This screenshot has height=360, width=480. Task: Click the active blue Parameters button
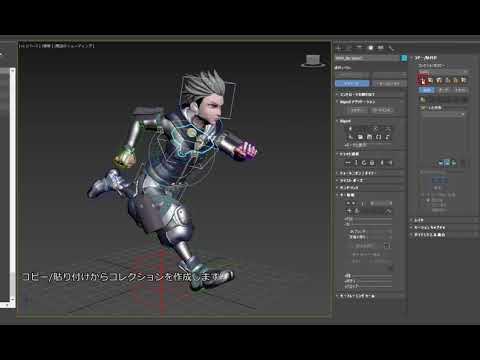coord(352,83)
